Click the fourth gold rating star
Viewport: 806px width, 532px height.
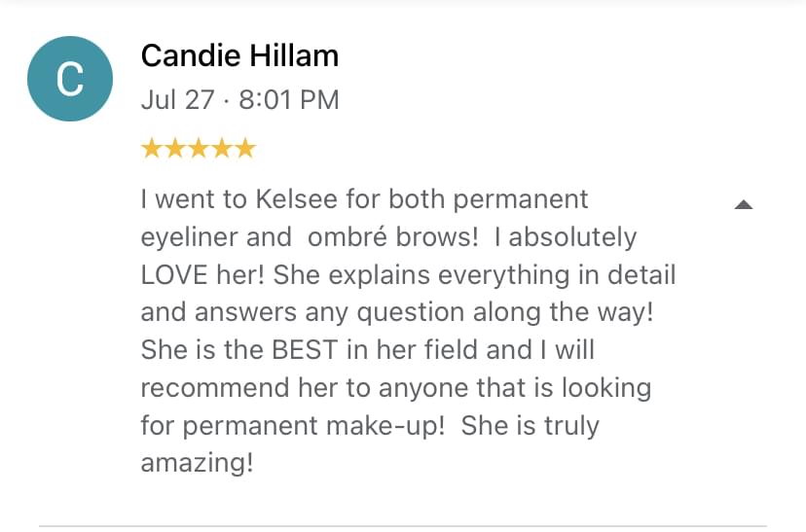coord(222,148)
